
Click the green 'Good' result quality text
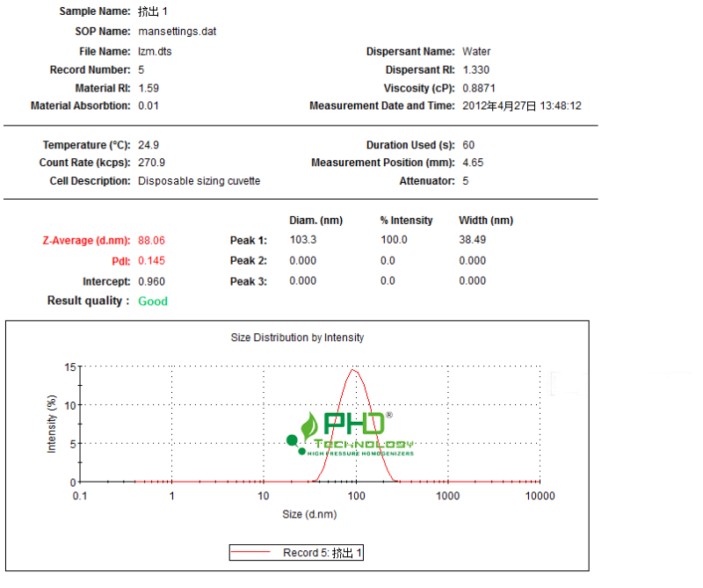153,301
